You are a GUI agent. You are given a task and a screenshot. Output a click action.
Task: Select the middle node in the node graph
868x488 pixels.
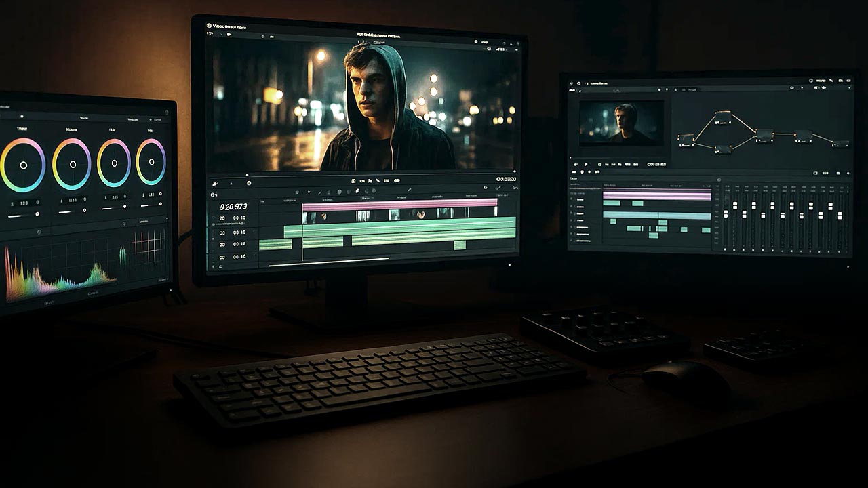coord(764,136)
